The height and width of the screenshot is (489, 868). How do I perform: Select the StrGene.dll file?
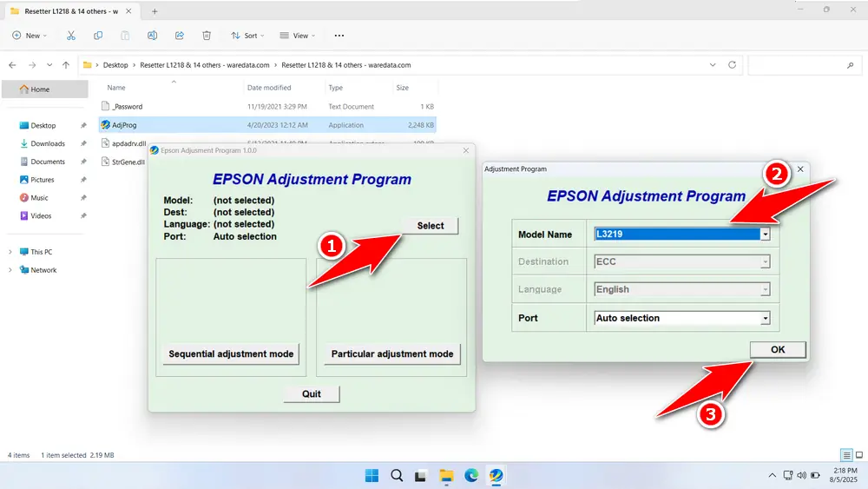123,162
